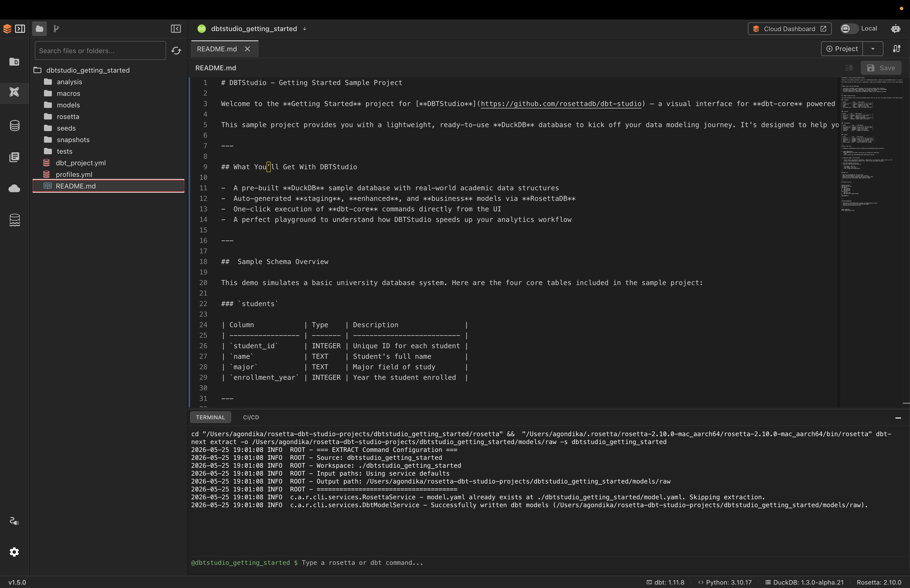This screenshot has height=588, width=910.
Task: Click the terminal command input field
Action: (548, 563)
